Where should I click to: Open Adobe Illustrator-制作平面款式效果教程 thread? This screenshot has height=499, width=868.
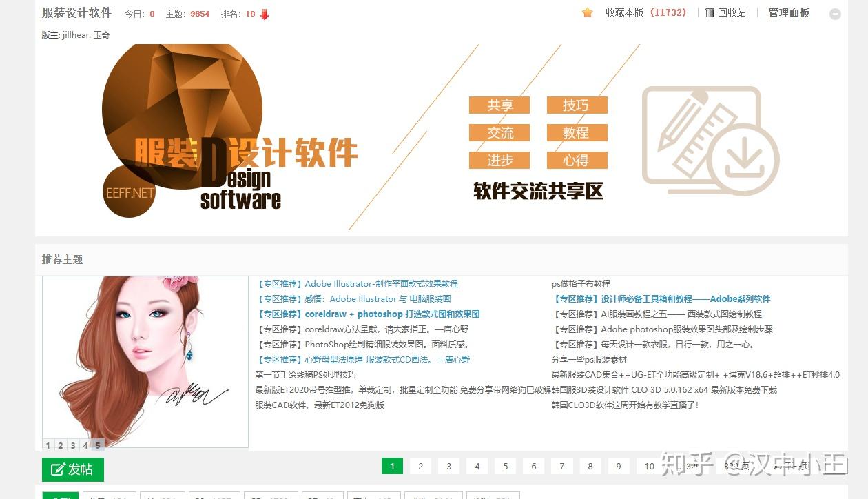coord(382,283)
